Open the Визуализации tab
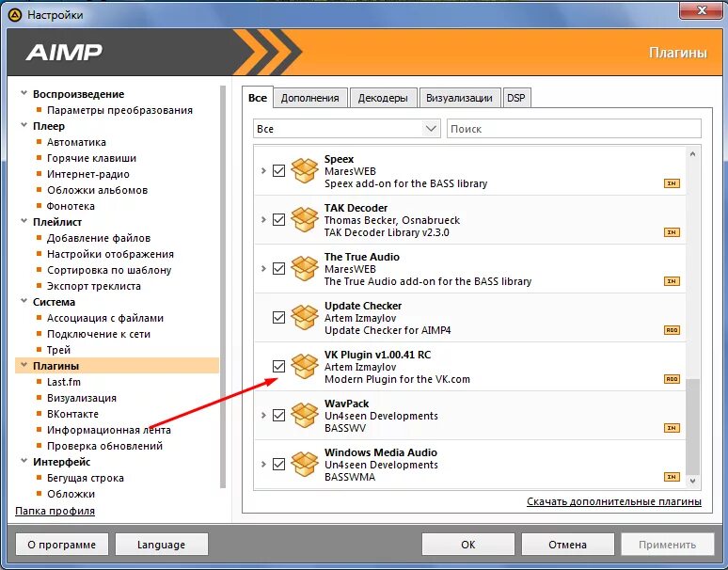Image resolution: width=728 pixels, height=570 pixels. click(x=459, y=99)
